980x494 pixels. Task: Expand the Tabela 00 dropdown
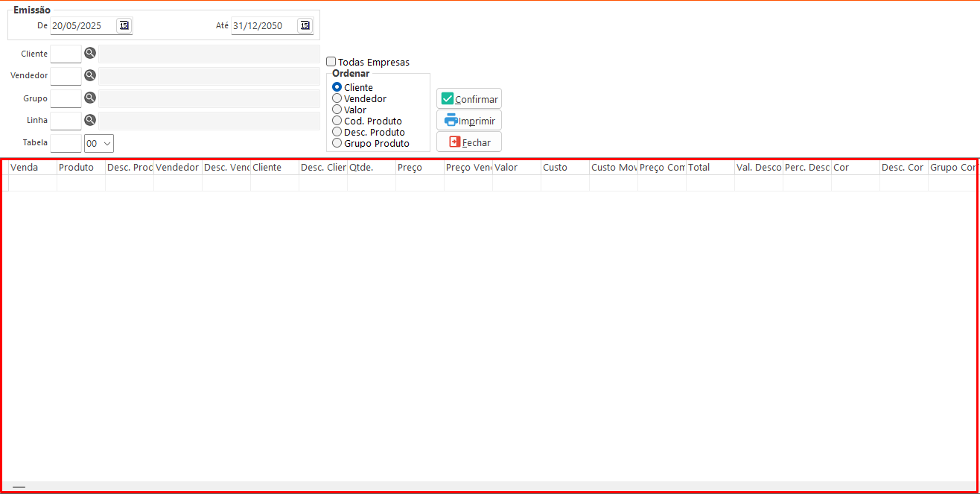pyautogui.click(x=99, y=143)
